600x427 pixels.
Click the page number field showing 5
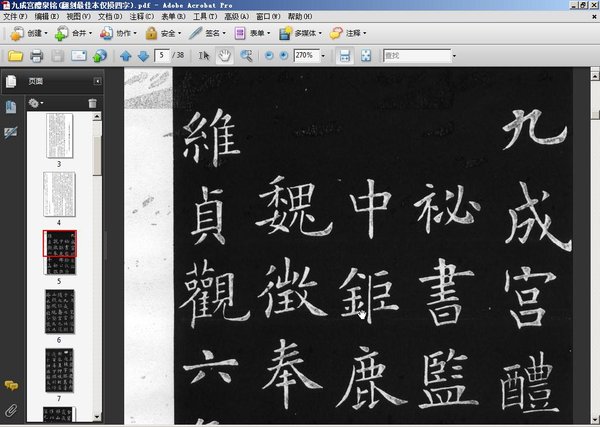pos(162,55)
